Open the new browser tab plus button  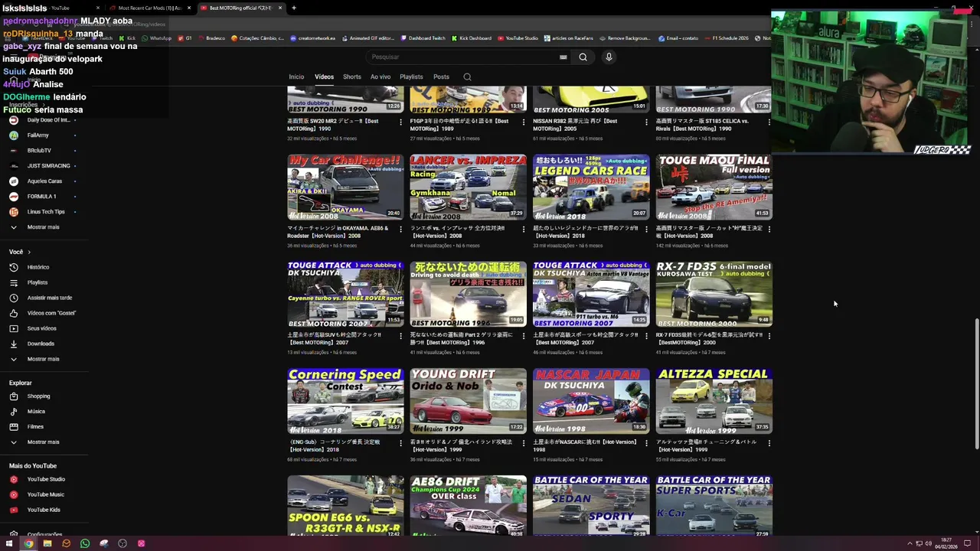(x=294, y=8)
